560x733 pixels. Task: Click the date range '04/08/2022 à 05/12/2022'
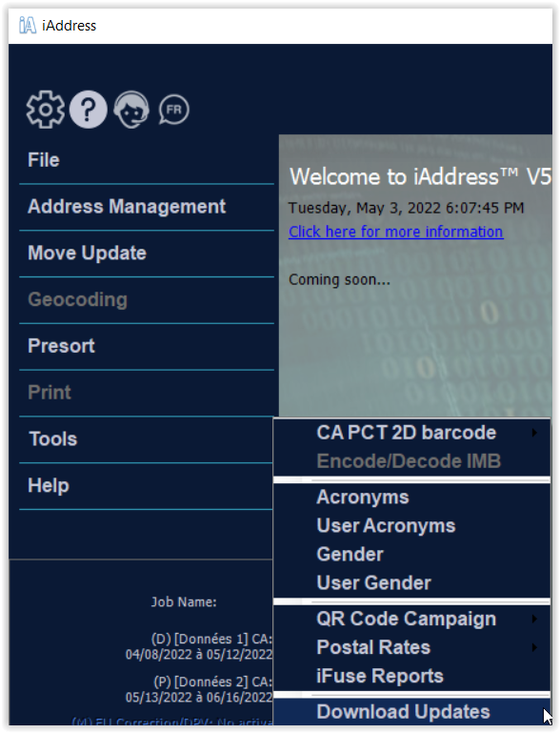[199, 655]
